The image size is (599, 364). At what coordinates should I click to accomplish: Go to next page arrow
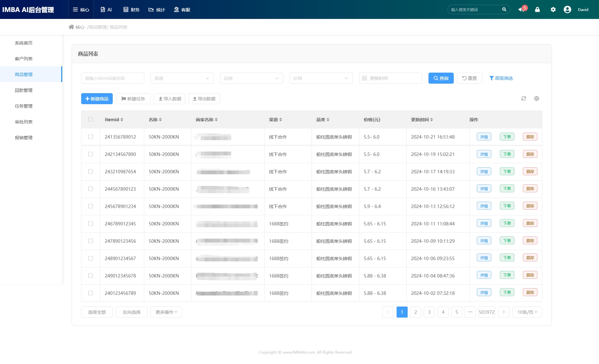click(504, 312)
